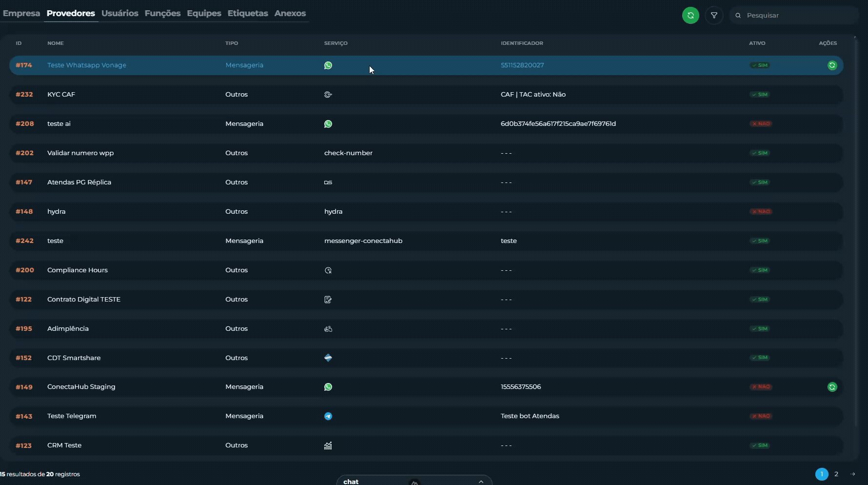868x485 pixels.
Task: Select the Atendas PG Réplica name
Action: 79,182
